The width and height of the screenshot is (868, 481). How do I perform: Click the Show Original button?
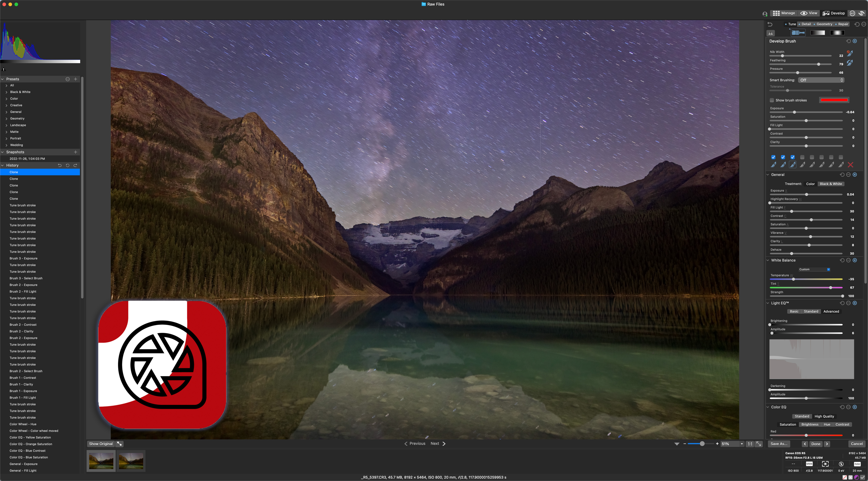(101, 444)
